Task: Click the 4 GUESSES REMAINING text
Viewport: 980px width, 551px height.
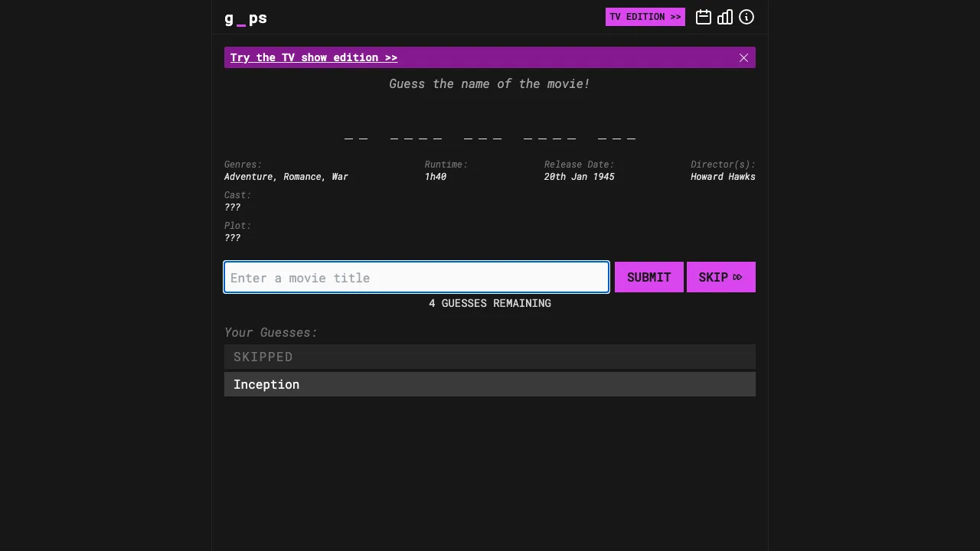Action: click(x=490, y=303)
